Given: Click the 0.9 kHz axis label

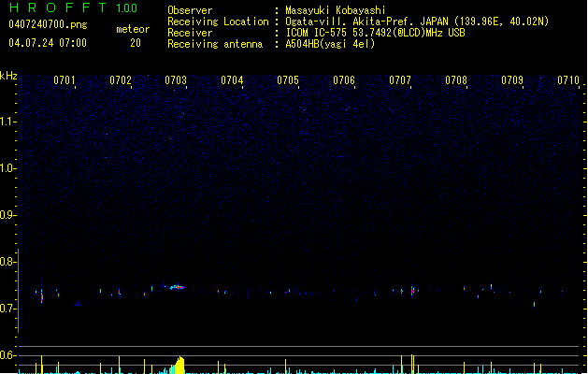Looking at the screenshot, I should tap(8, 215).
